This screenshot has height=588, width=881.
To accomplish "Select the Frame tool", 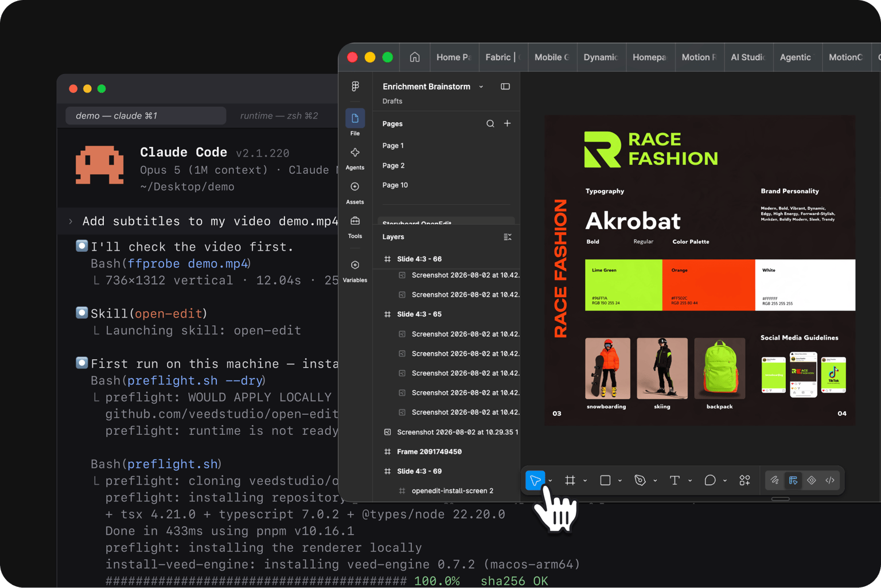I will click(570, 480).
